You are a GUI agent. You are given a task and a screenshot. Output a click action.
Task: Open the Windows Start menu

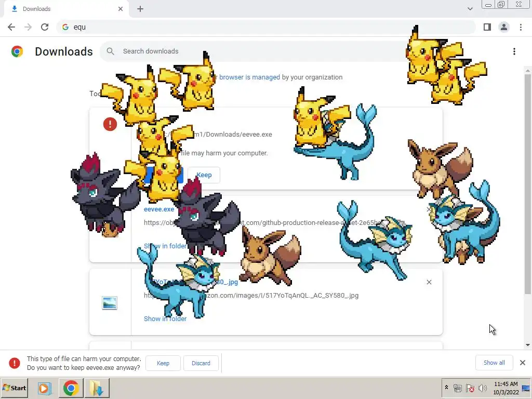click(14, 388)
